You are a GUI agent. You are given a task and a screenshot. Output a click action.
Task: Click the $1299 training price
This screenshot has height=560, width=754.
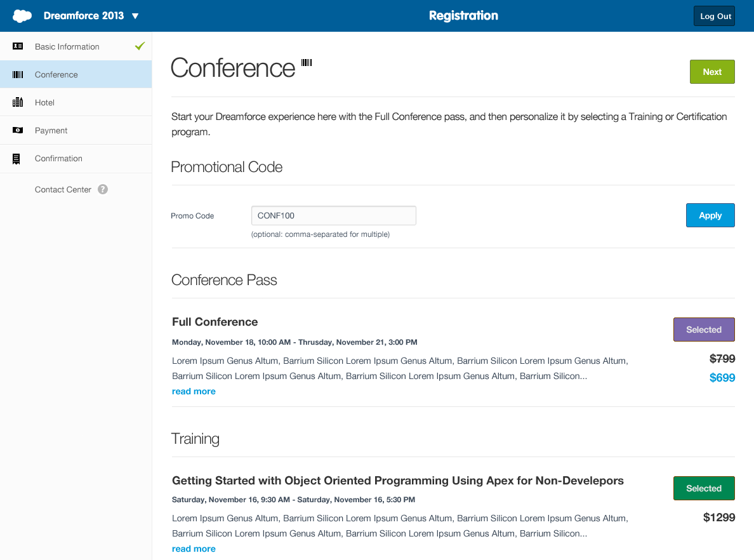[719, 517]
